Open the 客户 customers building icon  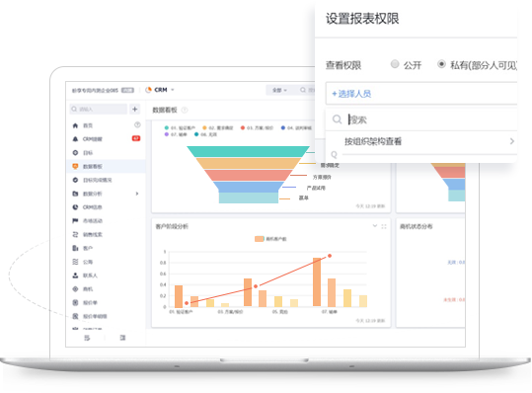coord(75,248)
